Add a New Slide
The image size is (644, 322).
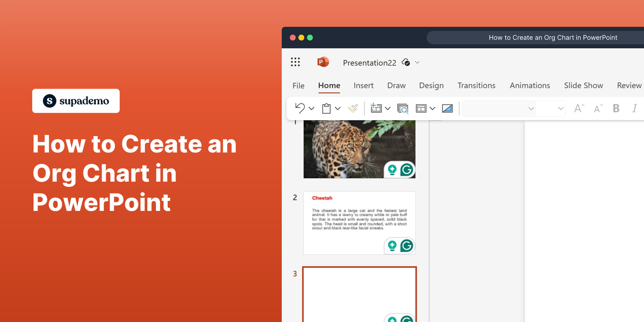click(x=376, y=108)
